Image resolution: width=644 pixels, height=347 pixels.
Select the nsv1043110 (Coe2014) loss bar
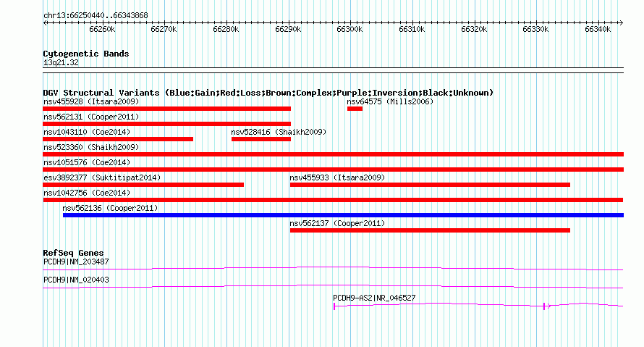(118, 139)
